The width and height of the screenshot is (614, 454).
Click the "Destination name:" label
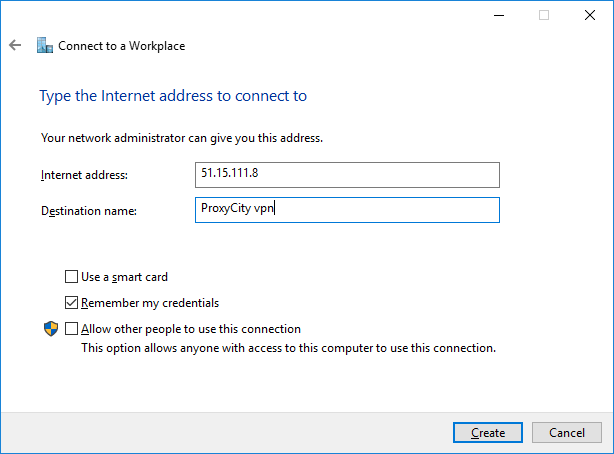[x=89, y=211]
